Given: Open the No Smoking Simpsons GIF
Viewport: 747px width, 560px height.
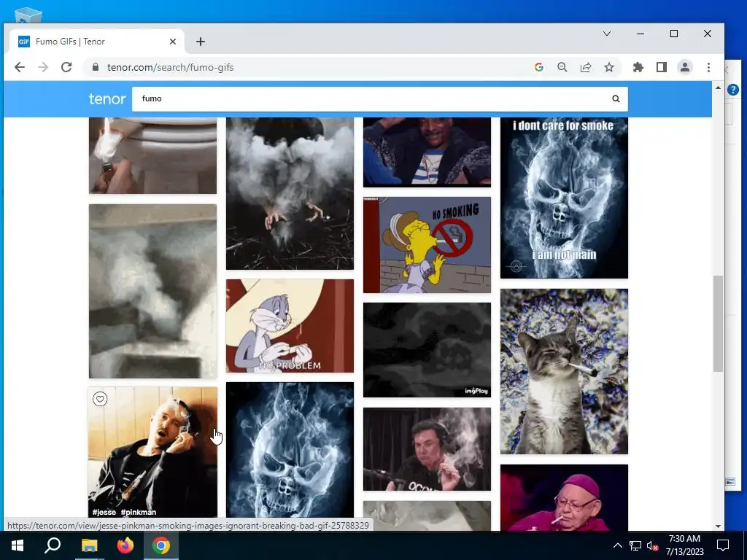Looking at the screenshot, I should [x=427, y=245].
